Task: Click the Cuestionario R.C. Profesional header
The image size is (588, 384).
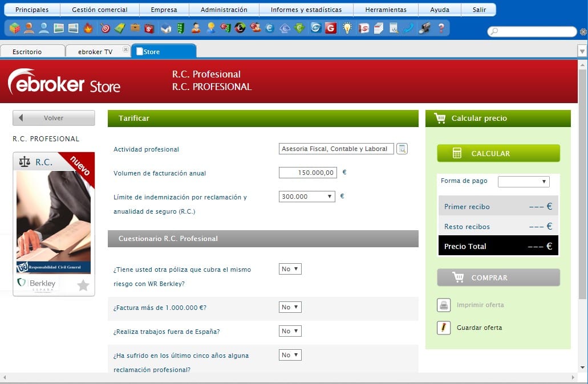Action: [263, 239]
